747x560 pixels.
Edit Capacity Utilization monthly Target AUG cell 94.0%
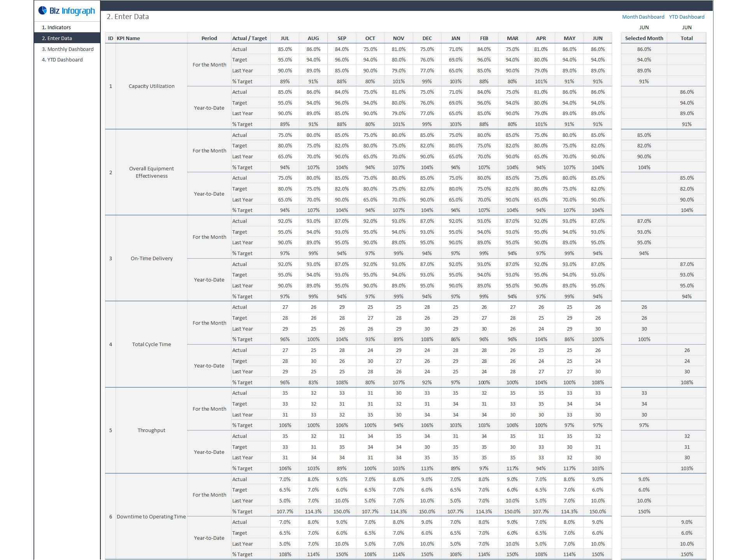313,59
